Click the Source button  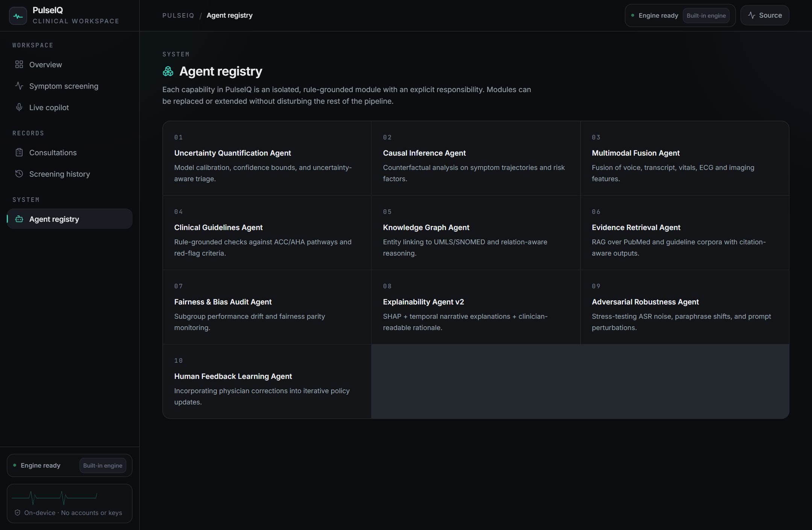tap(765, 15)
